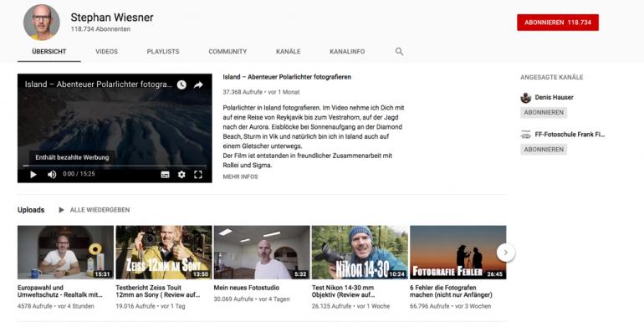
Task: Click the 'Enthält bezahlte Werbung' notice
Action: pos(72,157)
